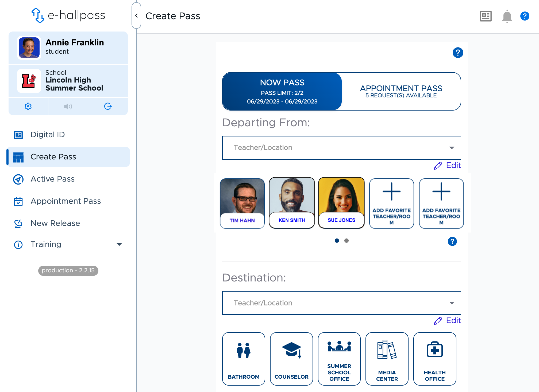Image resolution: width=539 pixels, height=392 pixels.
Task: Select the Media Center destination tile
Action: 387,359
